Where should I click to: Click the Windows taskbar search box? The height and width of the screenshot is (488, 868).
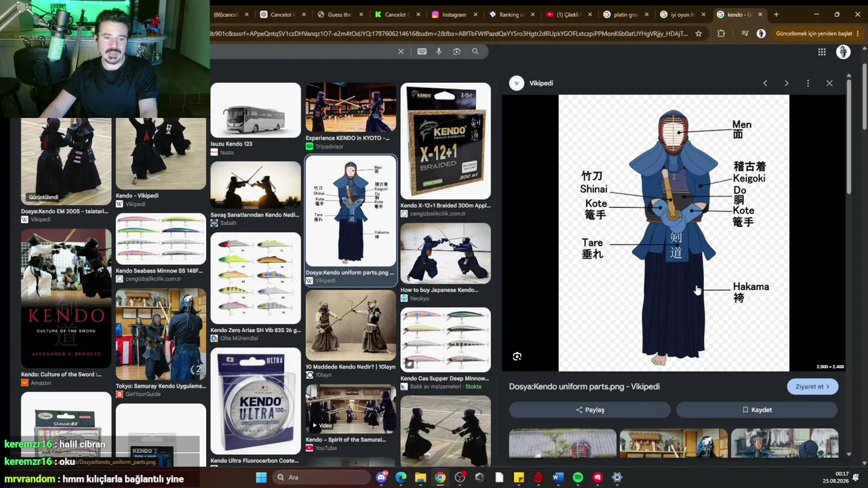321,477
